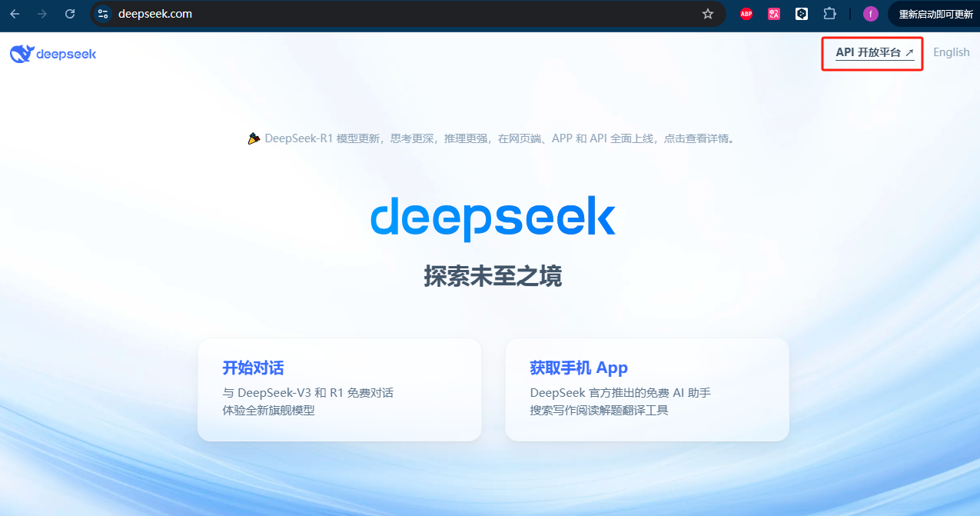The width and height of the screenshot is (980, 516).
Task: Open the pink translate extension icon
Action: pyautogui.click(x=774, y=14)
